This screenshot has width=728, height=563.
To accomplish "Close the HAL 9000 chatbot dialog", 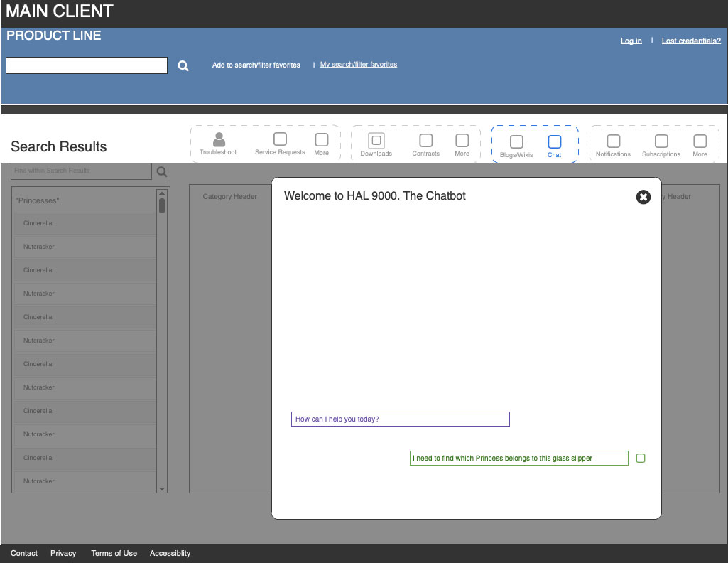I will point(643,197).
